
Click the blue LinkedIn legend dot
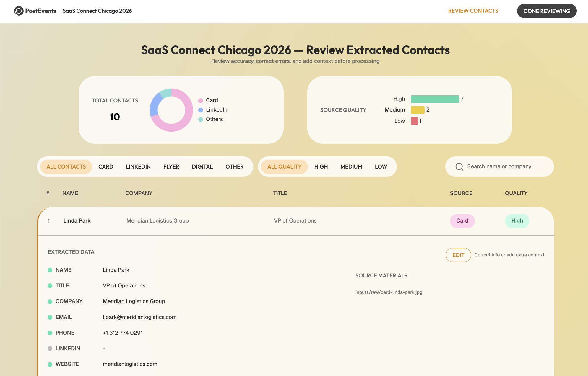click(201, 110)
